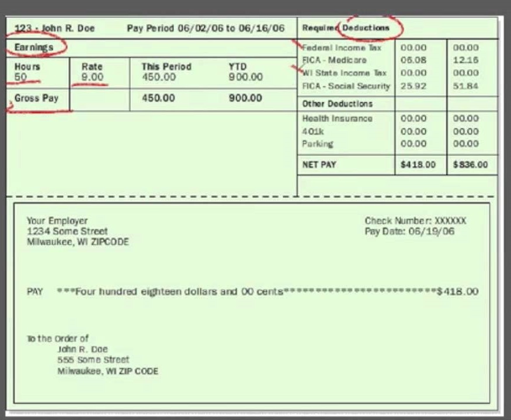Select the Pay Date 06/19/06 text
The image size is (511, 420).
point(409,231)
